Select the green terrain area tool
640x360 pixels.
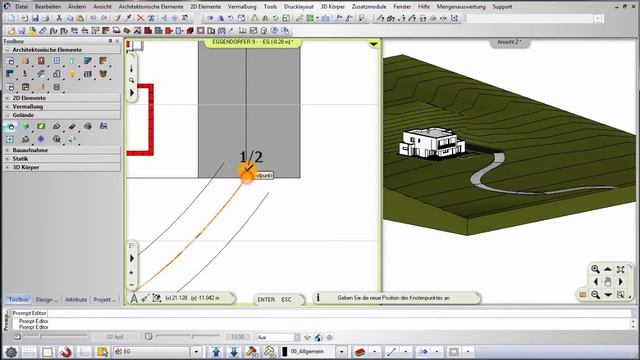[x=41, y=127]
